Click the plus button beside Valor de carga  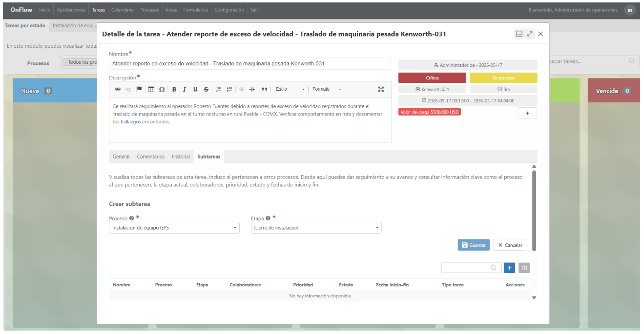coord(527,113)
